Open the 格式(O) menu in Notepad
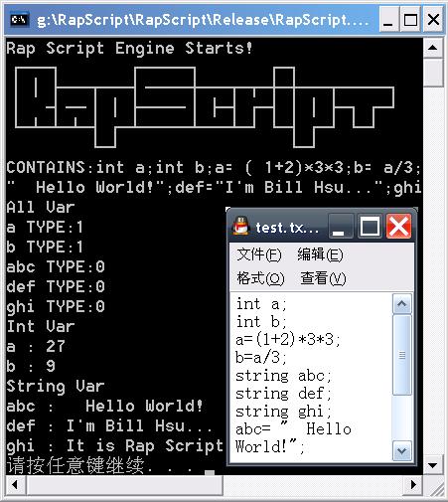The image size is (448, 502). (260, 278)
